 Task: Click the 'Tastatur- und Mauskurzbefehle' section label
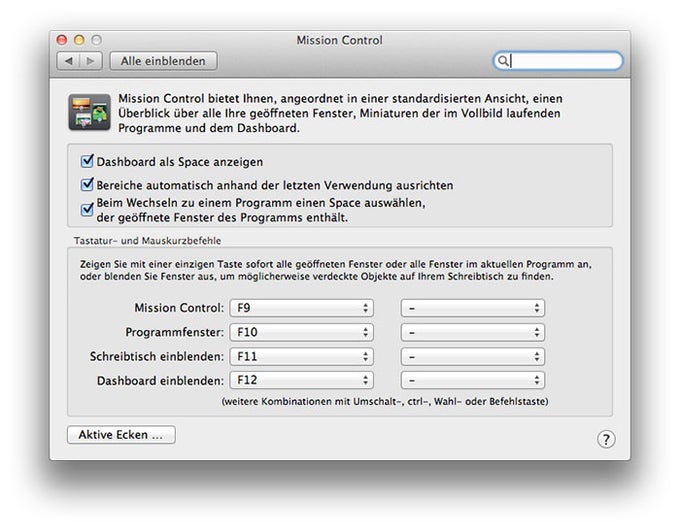(x=147, y=241)
